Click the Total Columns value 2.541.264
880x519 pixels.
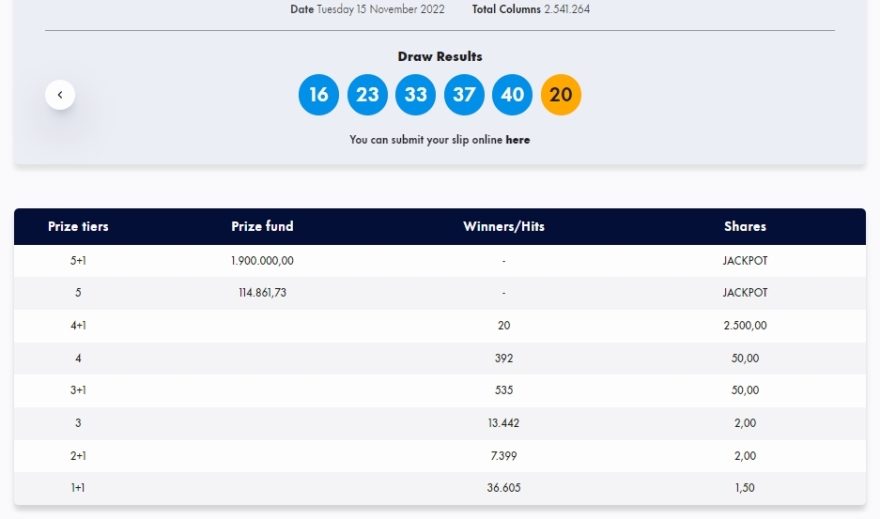[x=567, y=9]
